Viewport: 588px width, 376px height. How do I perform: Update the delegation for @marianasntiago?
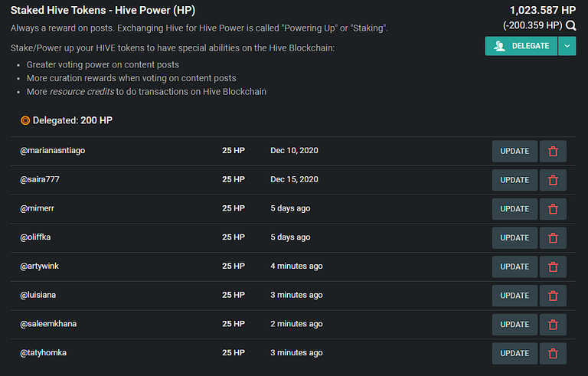click(514, 151)
